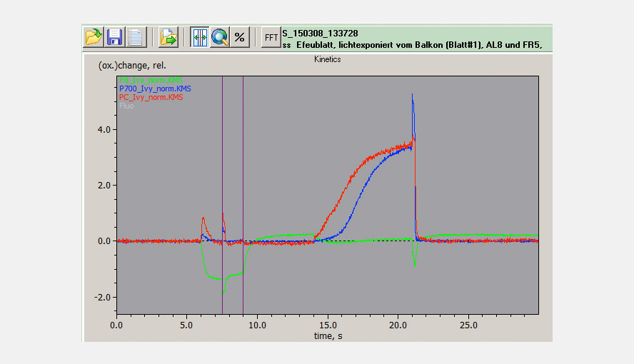This screenshot has height=364, width=634.
Task: Select the P700_Ivy_norm.KMS legend entry
Action: point(155,89)
